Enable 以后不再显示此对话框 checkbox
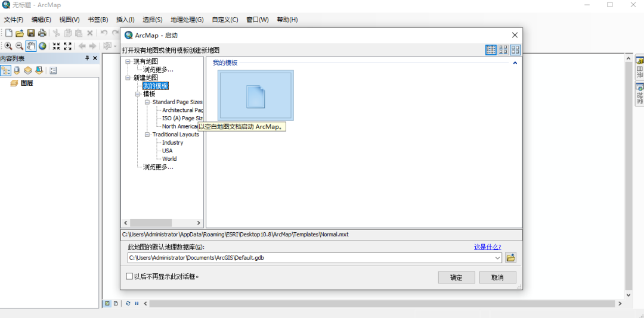Viewport: 644px width, 318px height. click(x=129, y=276)
